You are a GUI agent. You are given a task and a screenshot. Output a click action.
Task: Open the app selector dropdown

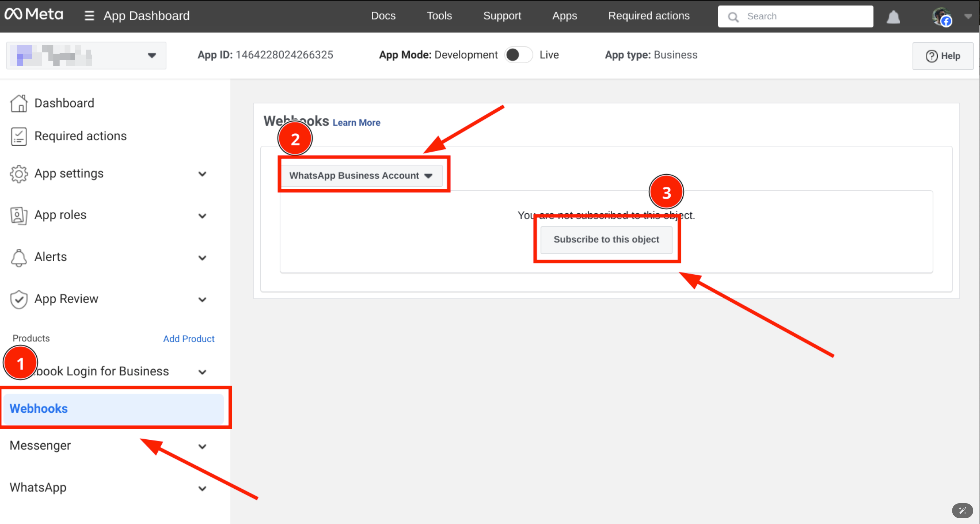pos(86,56)
